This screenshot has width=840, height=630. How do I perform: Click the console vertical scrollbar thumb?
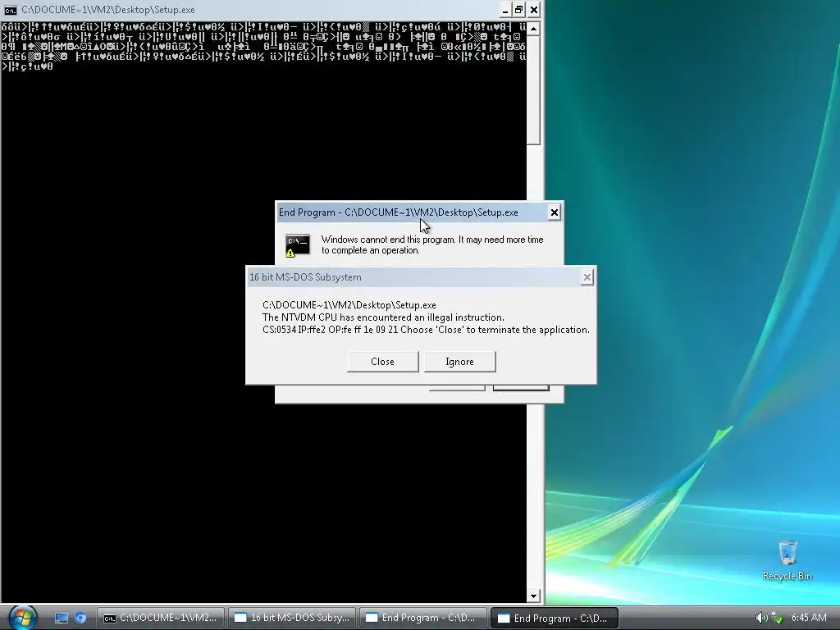[x=533, y=90]
